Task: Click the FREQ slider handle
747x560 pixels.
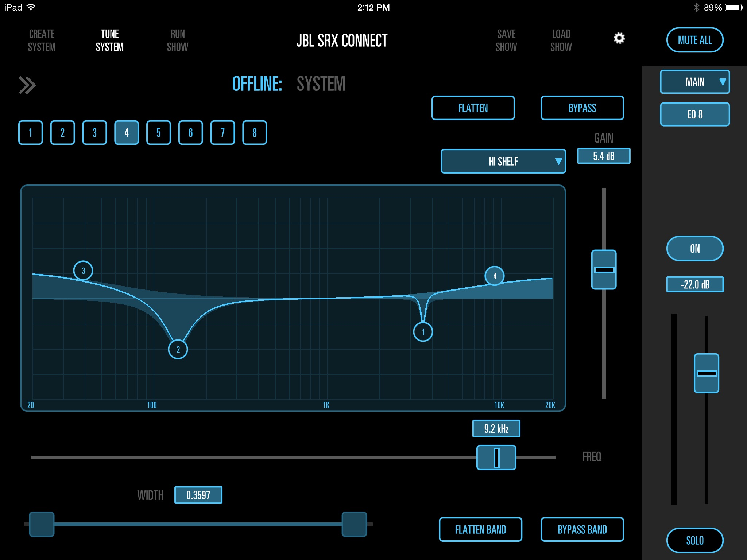Action: [x=496, y=458]
